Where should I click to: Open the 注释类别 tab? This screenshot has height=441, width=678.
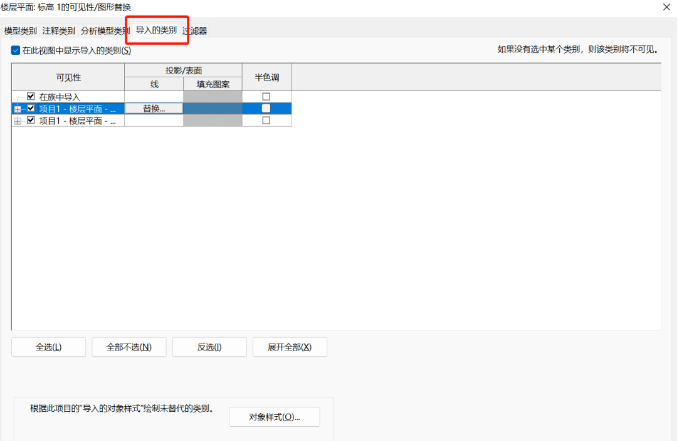point(59,31)
